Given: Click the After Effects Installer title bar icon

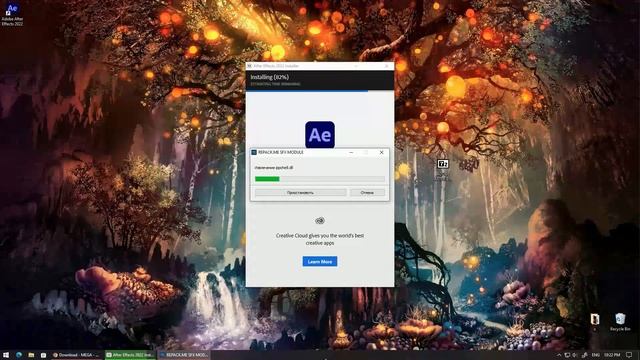Looking at the screenshot, I should pos(249,66).
